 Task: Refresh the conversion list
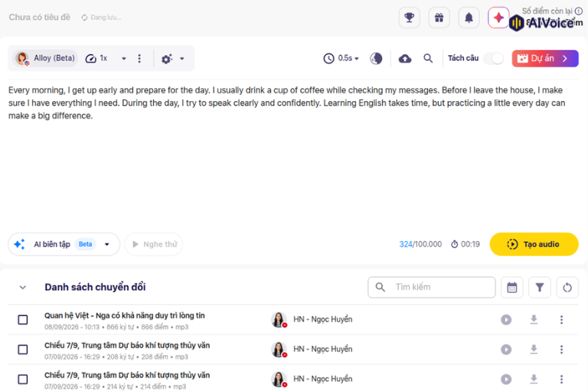pos(567,287)
